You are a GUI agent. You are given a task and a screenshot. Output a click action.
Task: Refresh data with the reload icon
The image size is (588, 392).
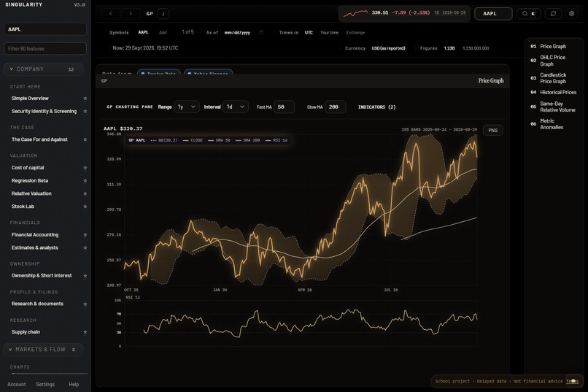pyautogui.click(x=553, y=13)
